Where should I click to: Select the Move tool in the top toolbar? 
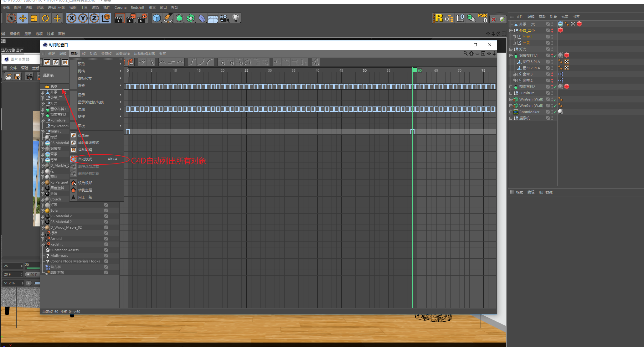pos(23,18)
